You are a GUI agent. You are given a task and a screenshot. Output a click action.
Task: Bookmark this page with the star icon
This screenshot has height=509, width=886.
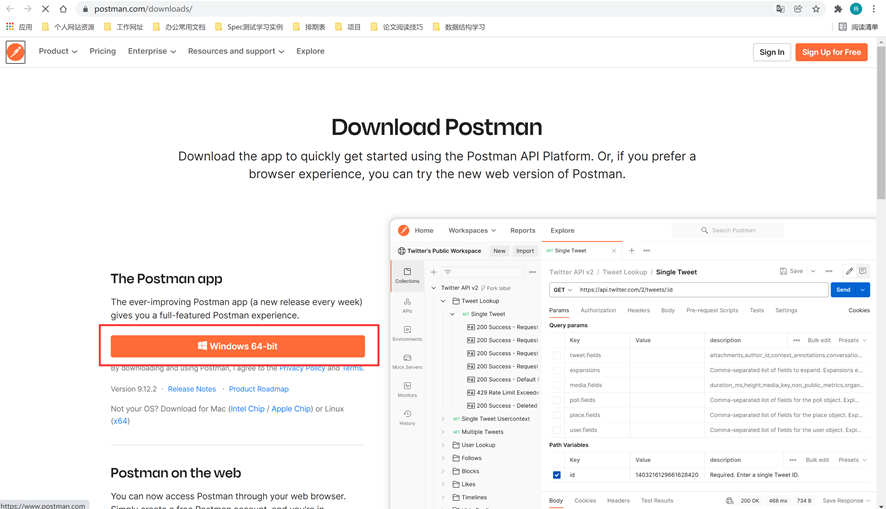[x=816, y=9]
